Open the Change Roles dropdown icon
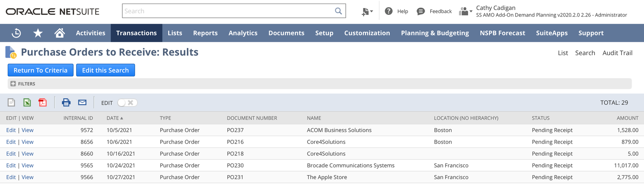Viewport: 644px width, 184px height. coord(466,11)
